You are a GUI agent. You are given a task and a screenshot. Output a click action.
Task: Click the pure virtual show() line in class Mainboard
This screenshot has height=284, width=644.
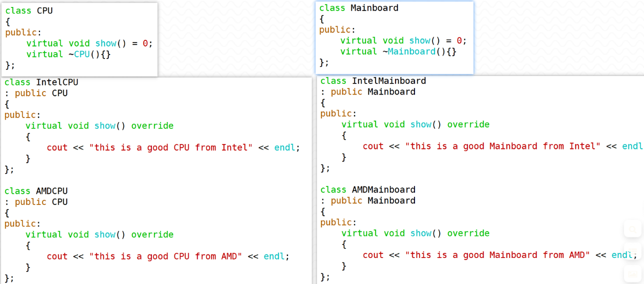(404, 41)
